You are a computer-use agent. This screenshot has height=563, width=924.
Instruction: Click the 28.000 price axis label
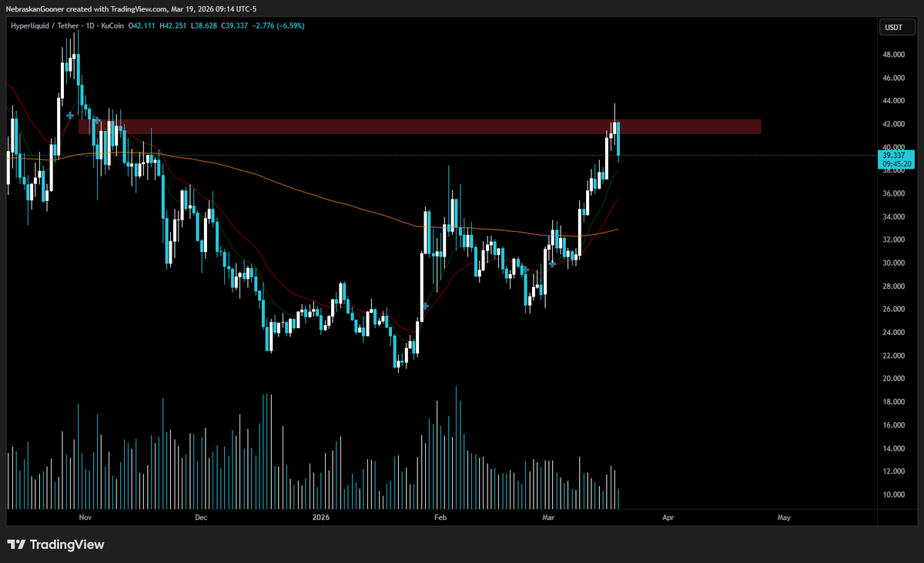(894, 286)
